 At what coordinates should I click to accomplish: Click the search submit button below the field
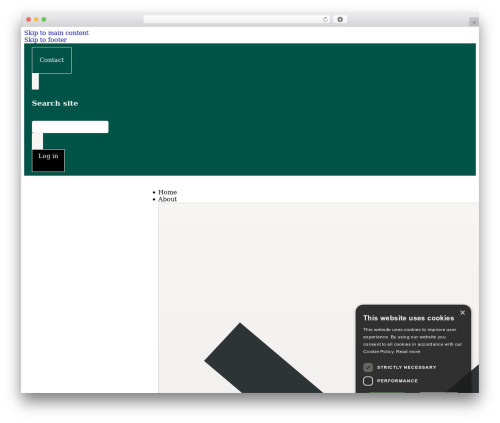coord(37,141)
